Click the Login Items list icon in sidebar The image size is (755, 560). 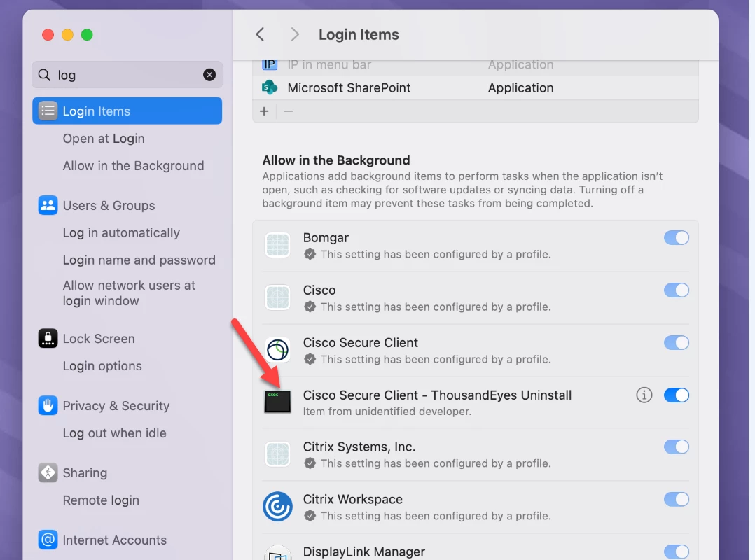pyautogui.click(x=48, y=111)
